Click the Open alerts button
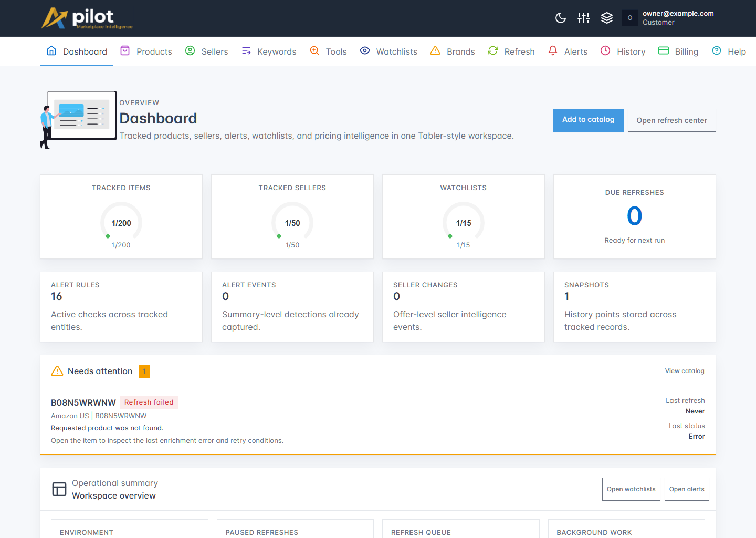Screen dimensions: 756x538 687,489
